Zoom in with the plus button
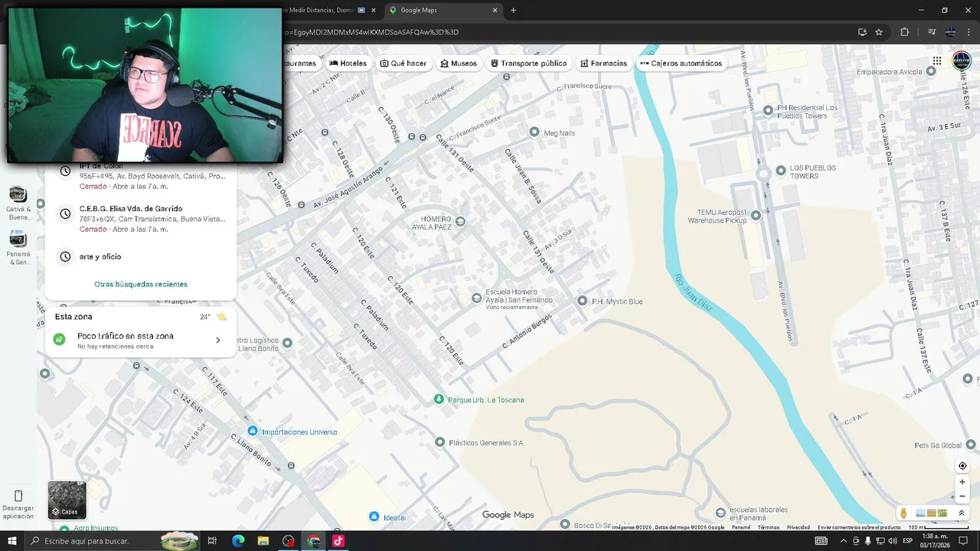Viewport: 980px width, 551px height. click(962, 482)
